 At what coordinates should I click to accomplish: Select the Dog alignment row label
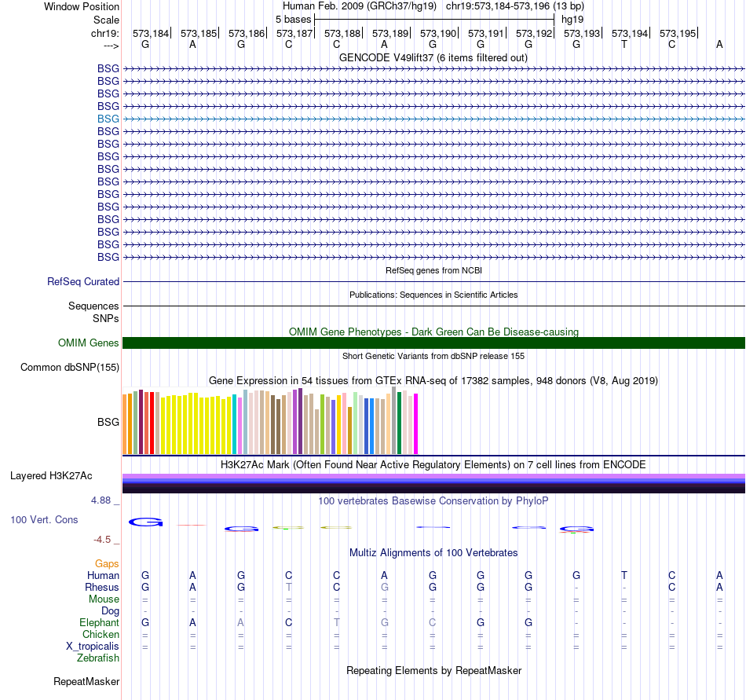110,611
